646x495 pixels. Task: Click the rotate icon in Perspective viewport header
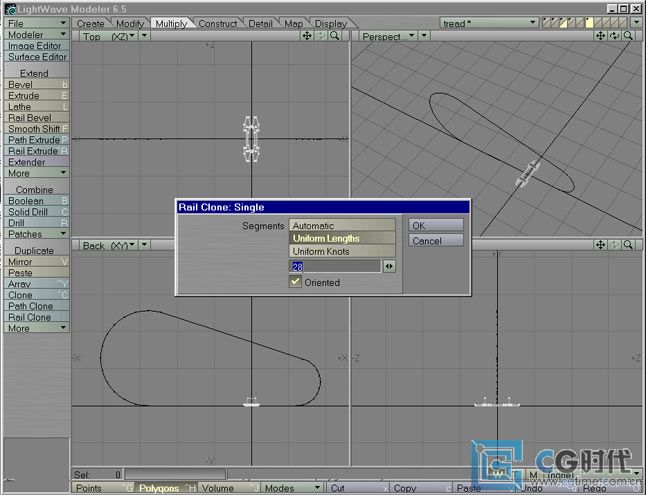tap(614, 36)
